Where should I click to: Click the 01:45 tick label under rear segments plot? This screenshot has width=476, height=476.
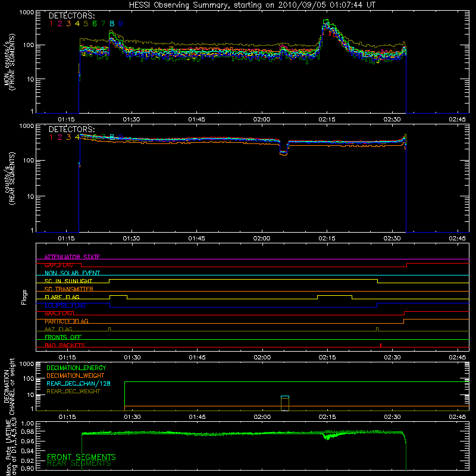click(196, 239)
